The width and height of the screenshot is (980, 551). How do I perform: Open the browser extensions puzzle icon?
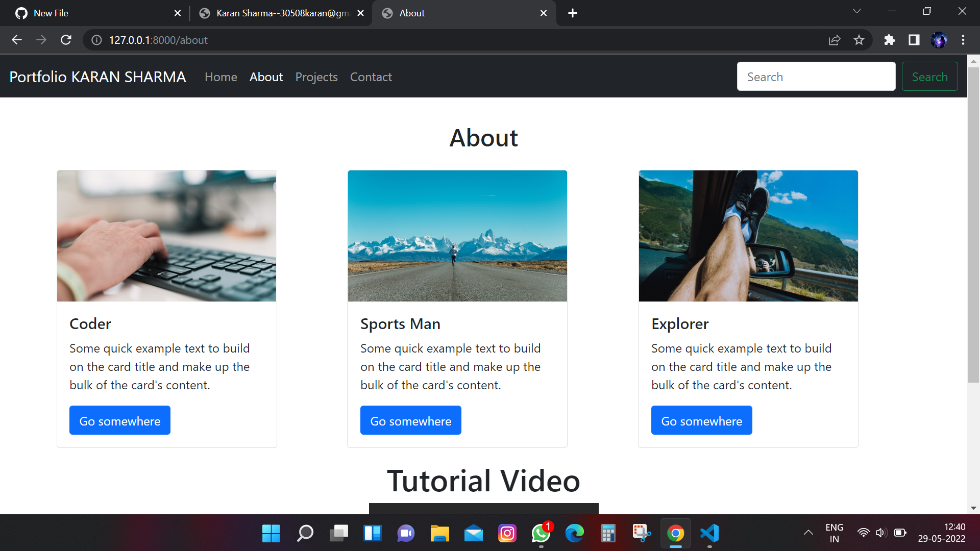click(889, 40)
